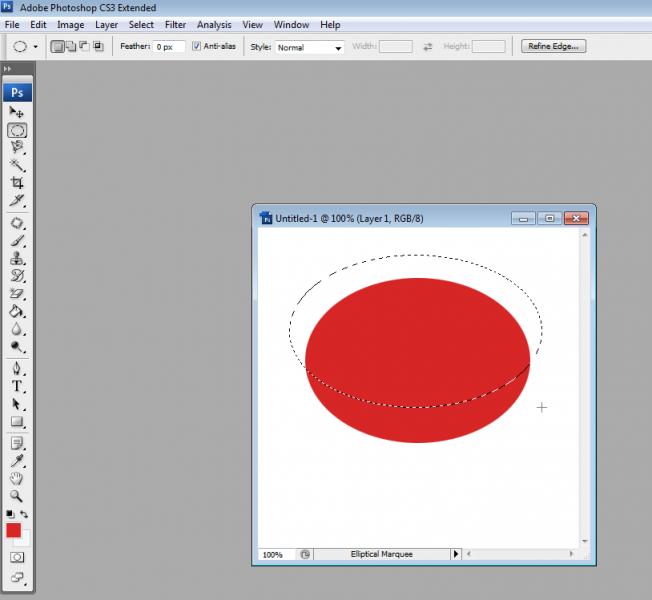The width and height of the screenshot is (652, 600).
Task: Open the tool preset picker arrow
Action: point(36,47)
